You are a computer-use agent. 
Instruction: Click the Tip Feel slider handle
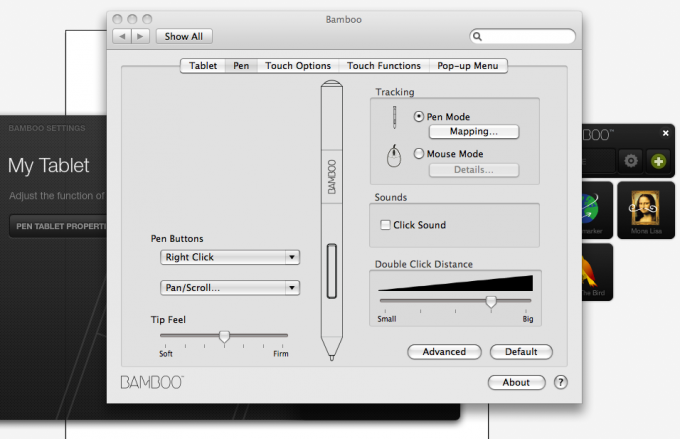(x=224, y=336)
